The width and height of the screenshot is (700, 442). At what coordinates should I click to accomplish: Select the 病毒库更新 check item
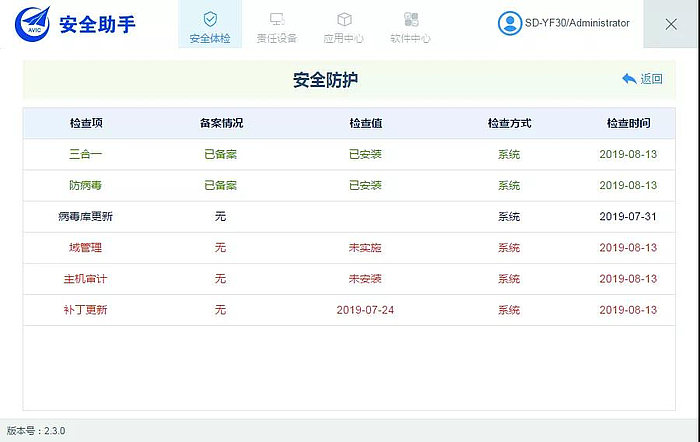[86, 216]
